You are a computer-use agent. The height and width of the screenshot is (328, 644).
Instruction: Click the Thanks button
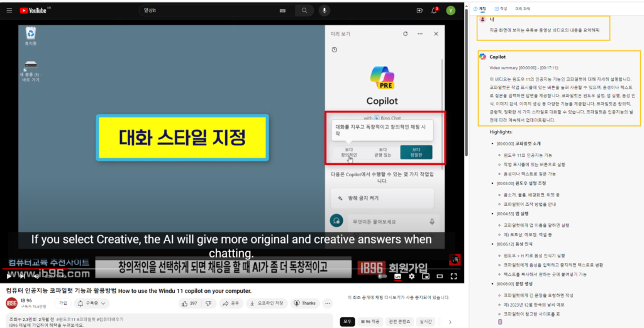[x=305, y=303]
